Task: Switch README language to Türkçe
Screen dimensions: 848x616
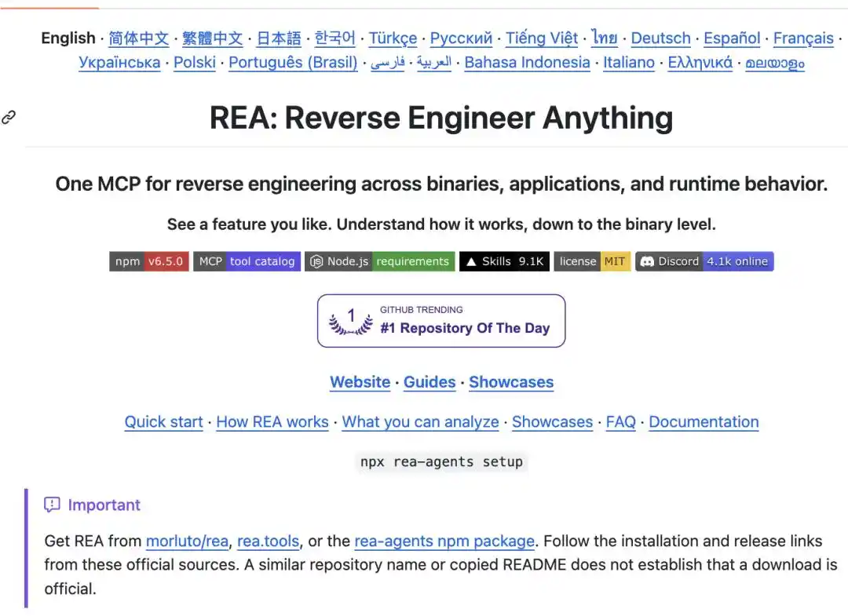Action: pos(393,38)
